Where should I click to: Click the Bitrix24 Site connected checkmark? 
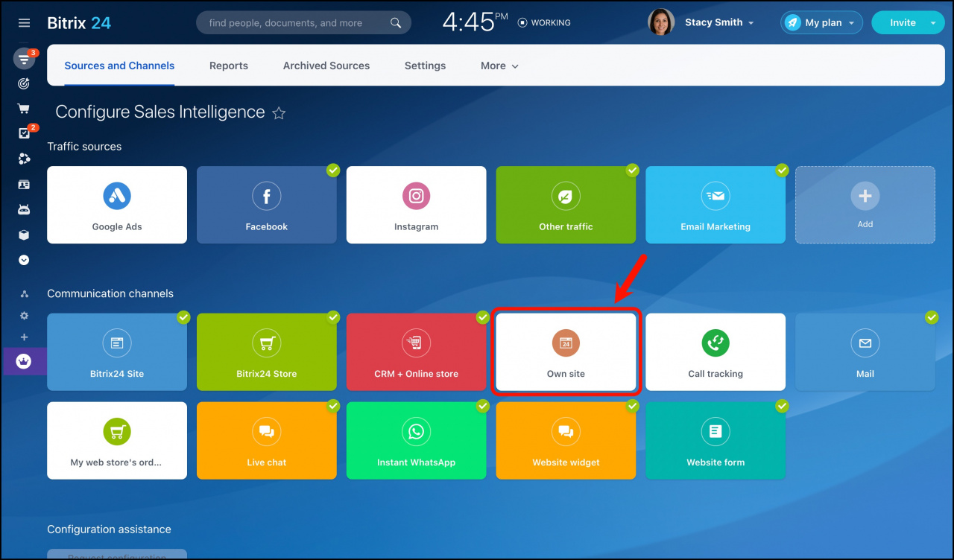coord(183,317)
